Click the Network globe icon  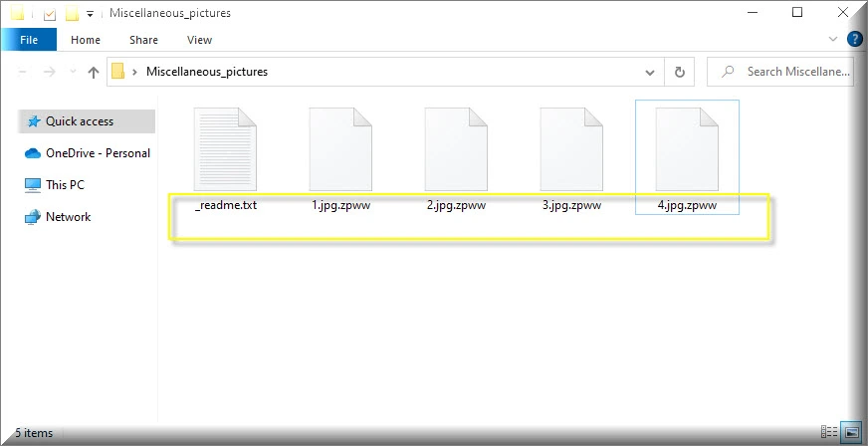click(33, 217)
